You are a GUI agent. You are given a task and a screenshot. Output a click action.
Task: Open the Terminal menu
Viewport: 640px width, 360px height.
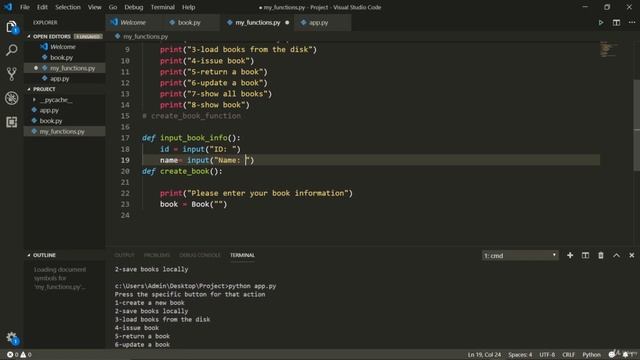point(162,7)
